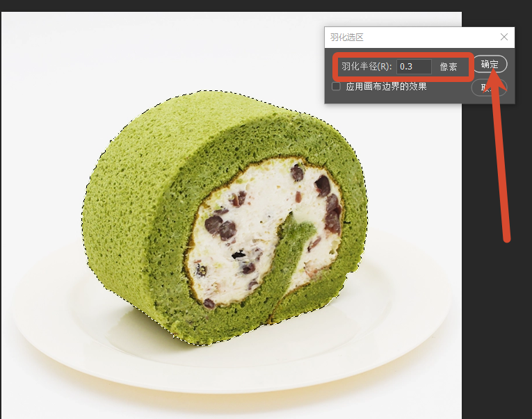The image size is (532, 419).
Task: Click the 应用画布边界的效果 label text
Action: 386,86
